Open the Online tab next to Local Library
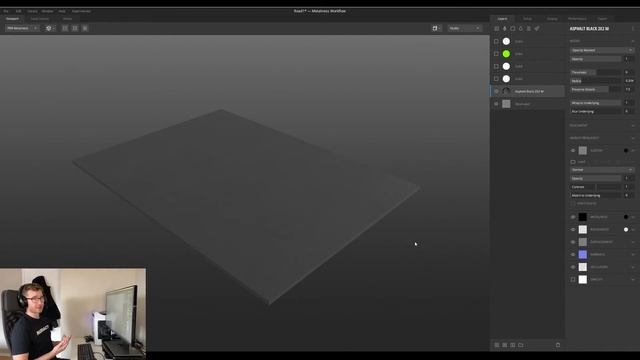 67,19
